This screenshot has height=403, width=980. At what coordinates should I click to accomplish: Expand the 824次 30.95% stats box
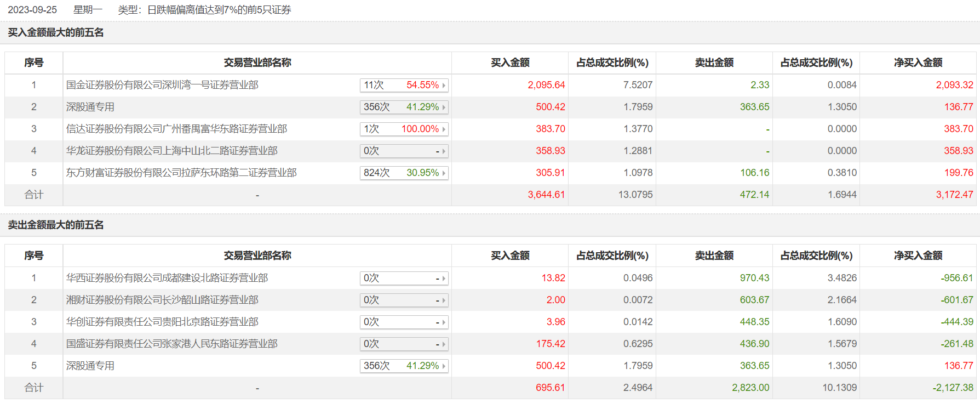(403, 173)
